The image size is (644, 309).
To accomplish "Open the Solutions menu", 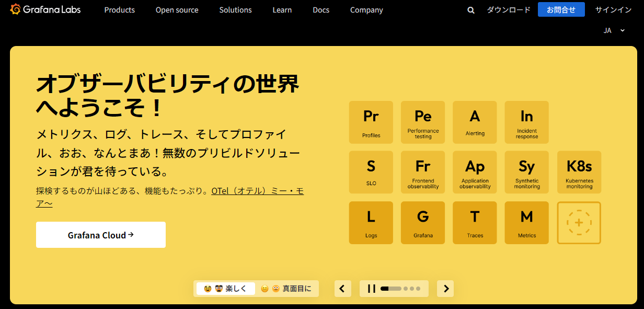I will tap(235, 10).
